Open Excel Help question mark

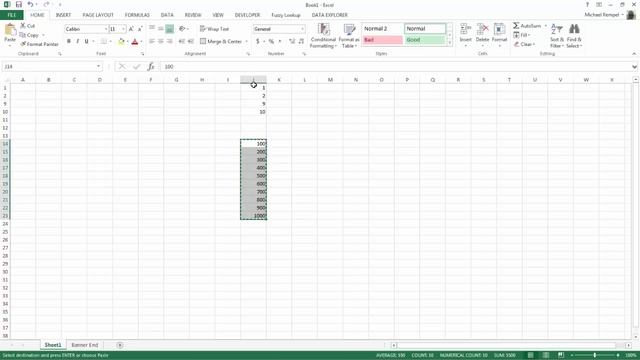coord(587,4)
